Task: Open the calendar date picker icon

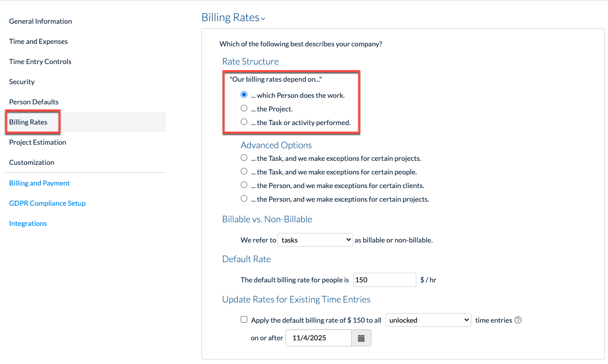Action: click(x=361, y=338)
